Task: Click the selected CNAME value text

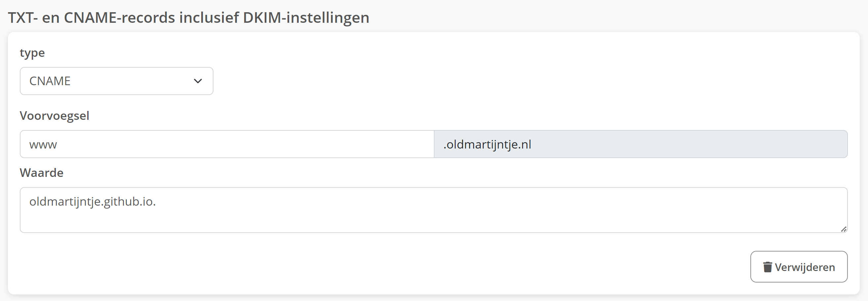Action: coord(50,81)
